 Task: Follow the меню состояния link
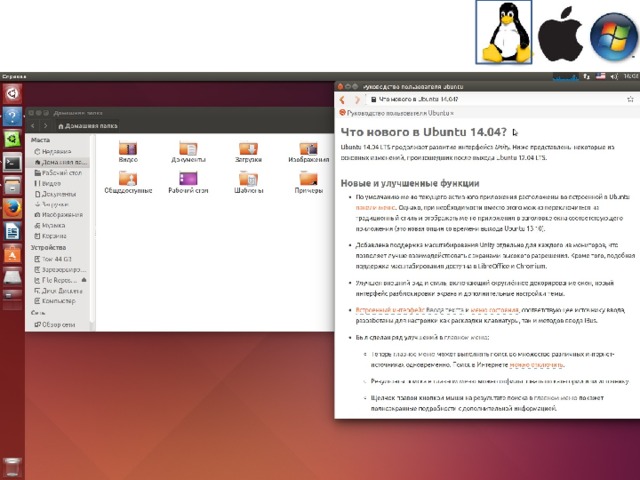pyautogui.click(x=494, y=310)
